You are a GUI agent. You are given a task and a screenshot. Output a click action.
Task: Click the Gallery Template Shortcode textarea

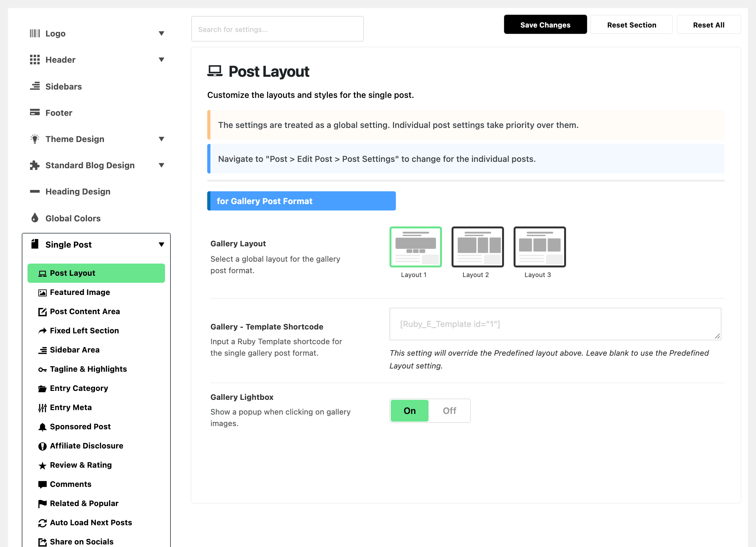pyautogui.click(x=555, y=324)
